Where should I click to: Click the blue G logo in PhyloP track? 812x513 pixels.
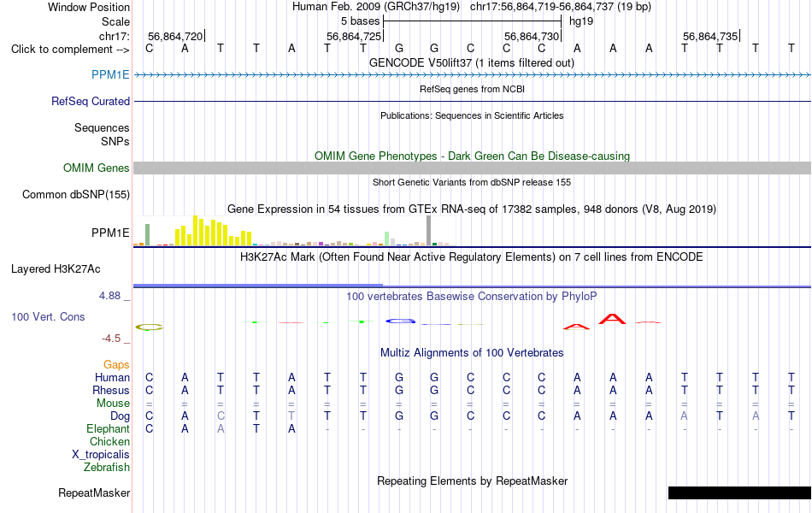click(400, 321)
